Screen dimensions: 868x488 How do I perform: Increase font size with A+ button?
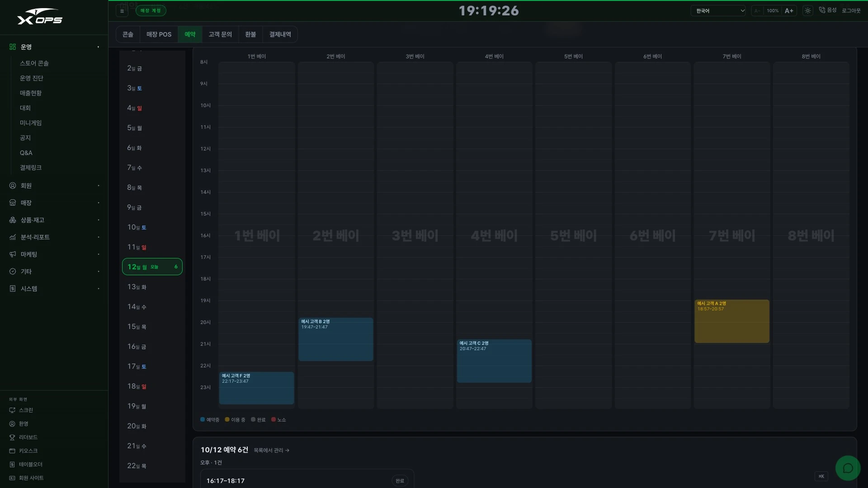pyautogui.click(x=789, y=11)
